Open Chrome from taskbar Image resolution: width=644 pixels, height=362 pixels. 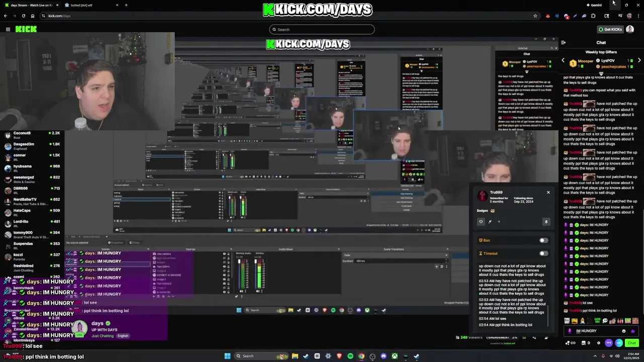pos(361,356)
